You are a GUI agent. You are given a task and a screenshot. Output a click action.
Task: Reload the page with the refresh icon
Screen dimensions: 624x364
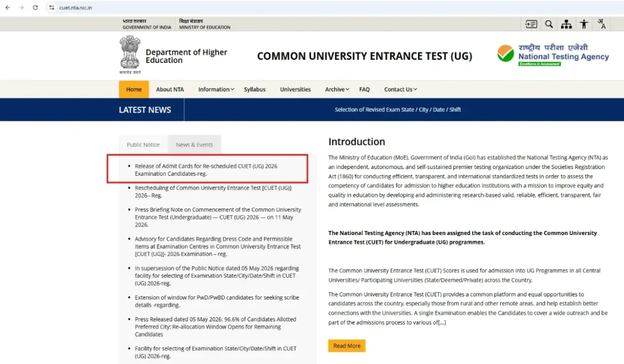pyautogui.click(x=35, y=7)
